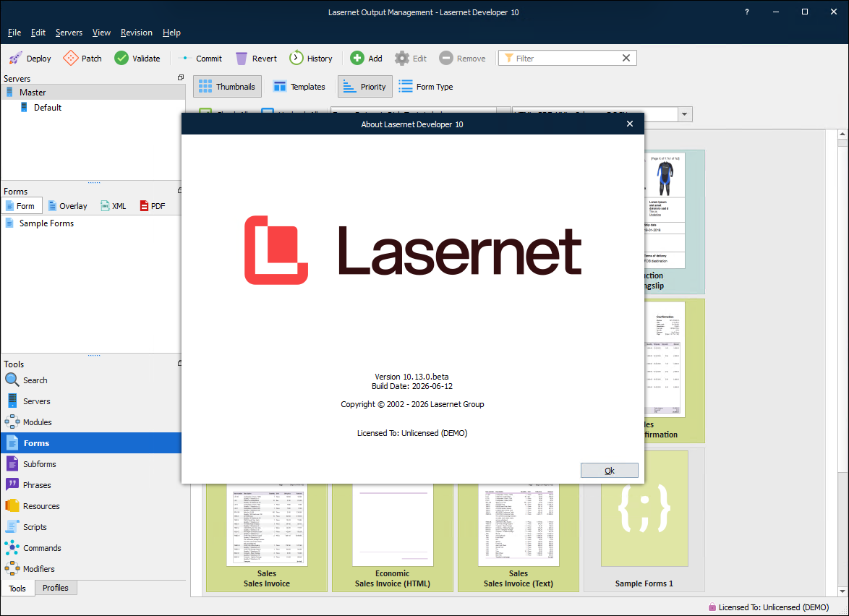Open the Edit menu

click(38, 33)
